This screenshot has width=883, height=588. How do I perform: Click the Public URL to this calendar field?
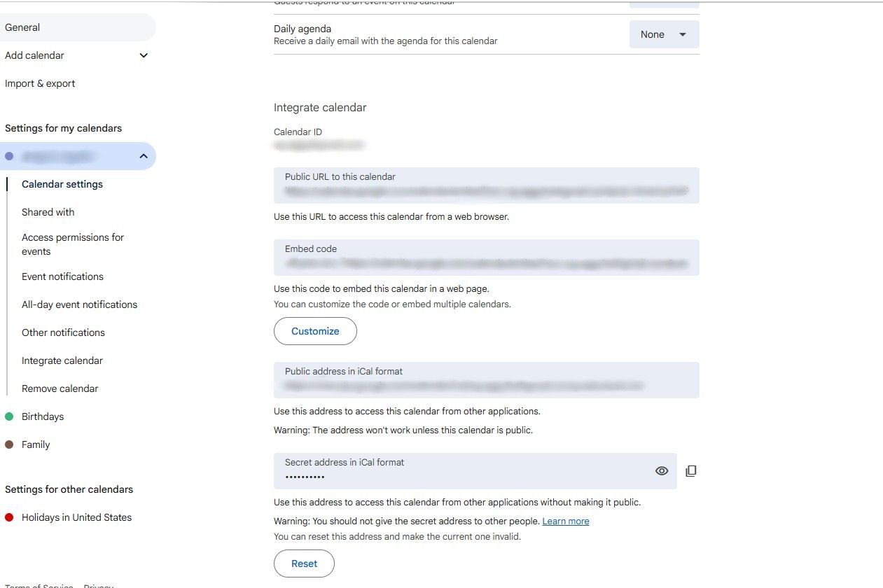[487, 185]
